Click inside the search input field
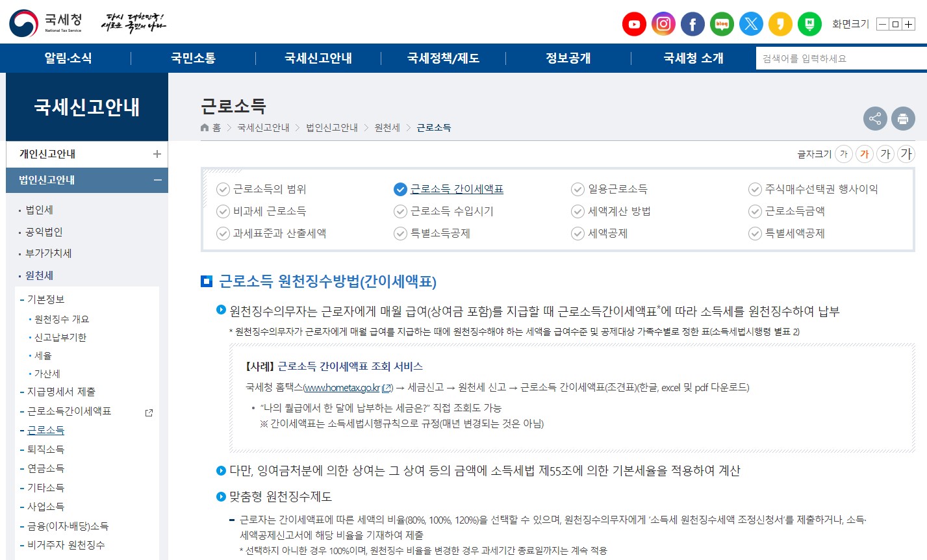Image resolution: width=927 pixels, height=560 pixels. (838, 58)
